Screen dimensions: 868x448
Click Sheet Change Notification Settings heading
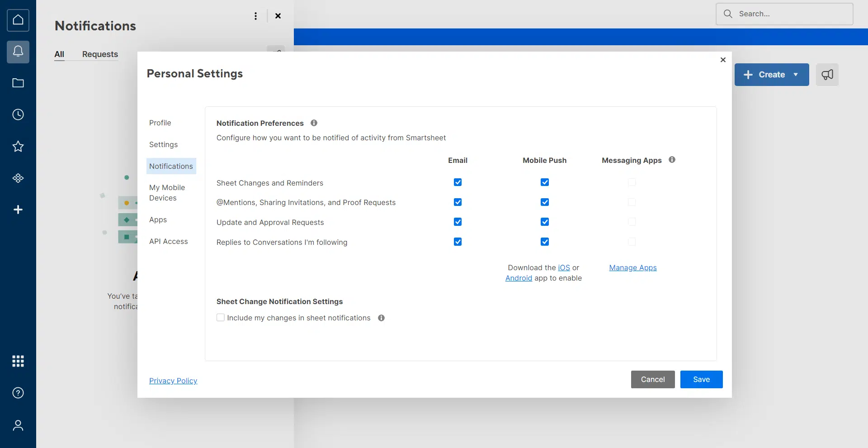279,302
